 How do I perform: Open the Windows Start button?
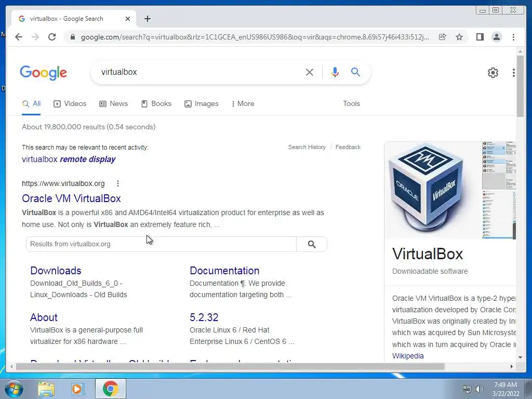(14, 389)
